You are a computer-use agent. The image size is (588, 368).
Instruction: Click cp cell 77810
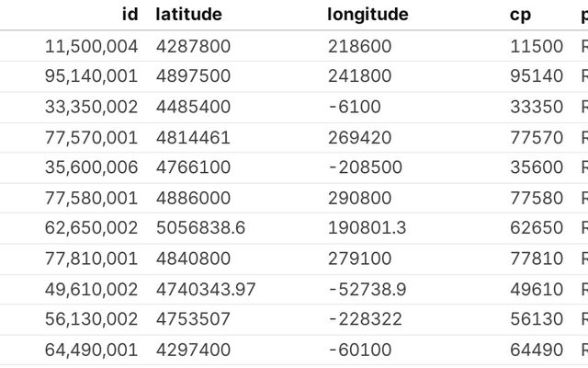[x=536, y=259]
